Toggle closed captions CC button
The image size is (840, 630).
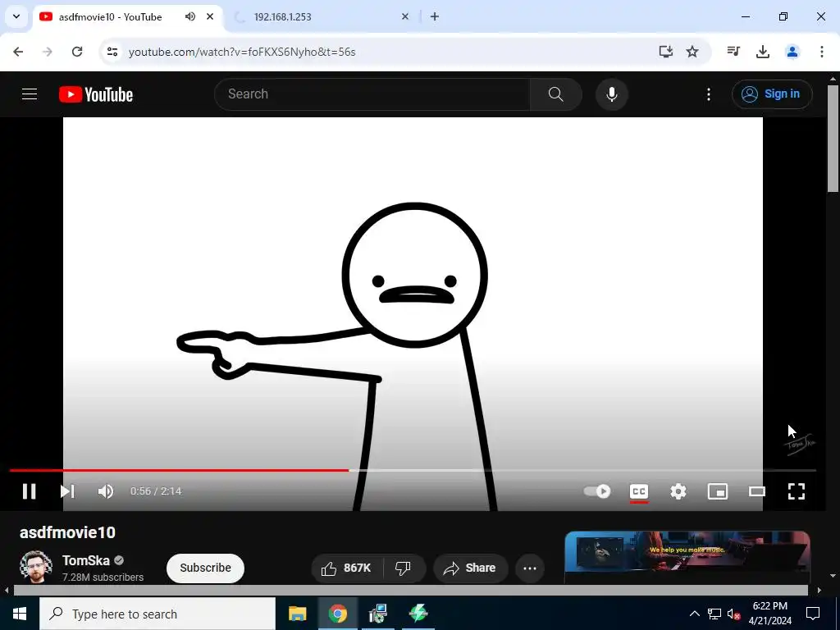(x=638, y=492)
